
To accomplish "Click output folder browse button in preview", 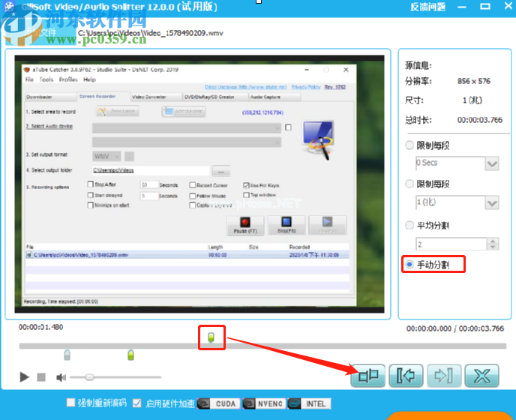I will [221, 171].
